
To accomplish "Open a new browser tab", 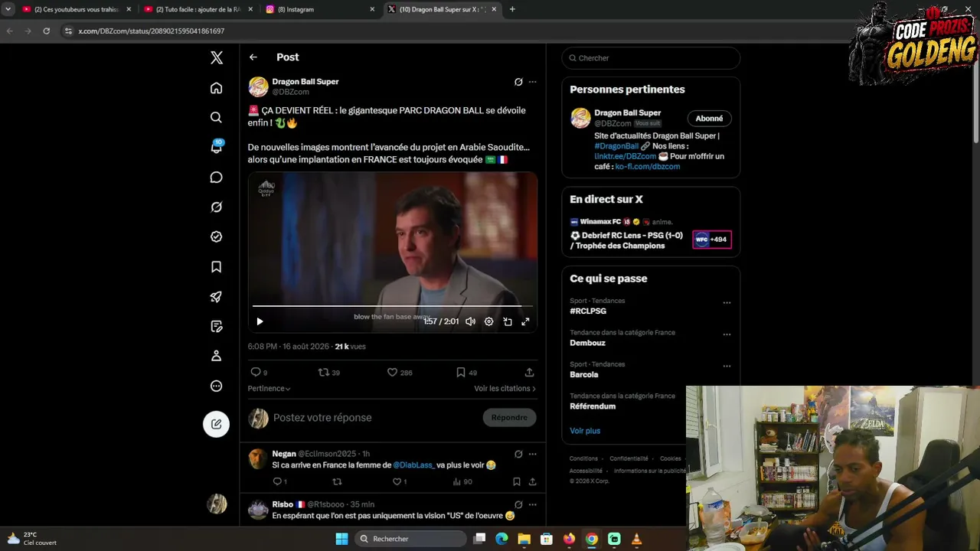I will [x=512, y=9].
